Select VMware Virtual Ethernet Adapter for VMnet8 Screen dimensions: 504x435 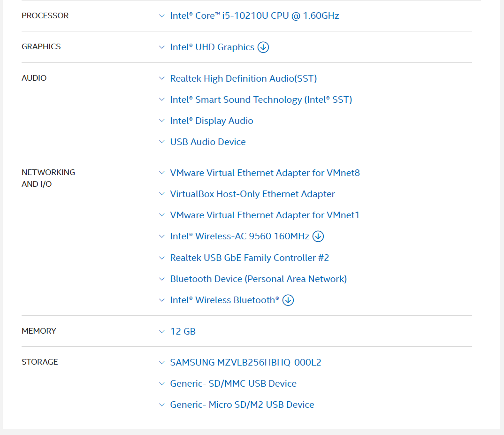265,173
